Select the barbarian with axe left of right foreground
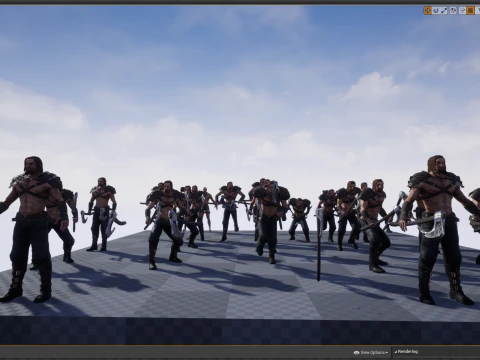This screenshot has height=360, width=480. point(375,226)
